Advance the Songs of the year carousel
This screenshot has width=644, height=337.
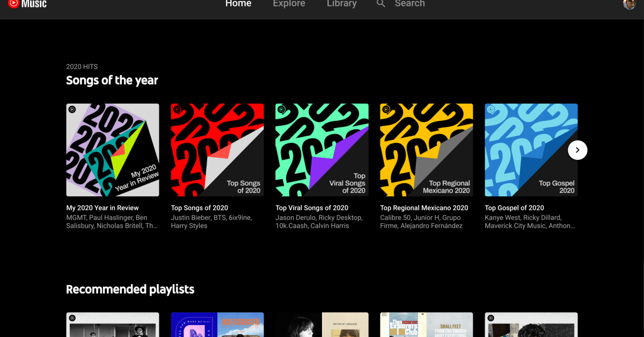tap(577, 150)
